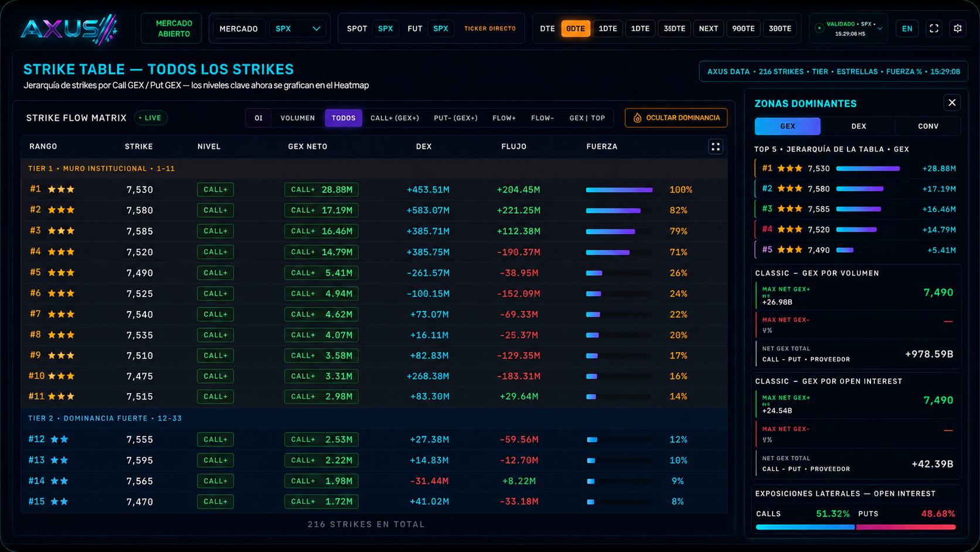Open the DEX tab in Zonas Dominantes
Screen dimensions: 980x552
click(858, 126)
